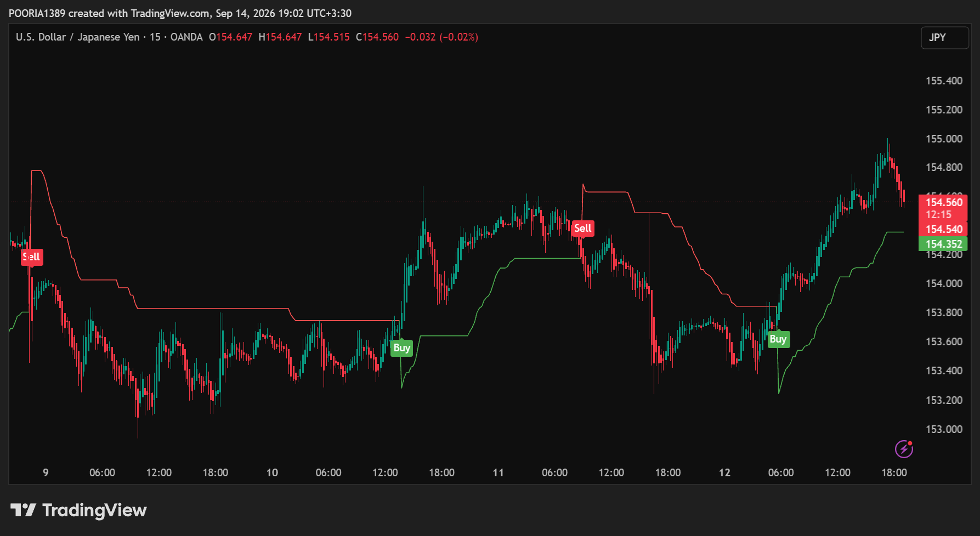Click the red "154.540" price tag
Viewport: 980px width, 536px height.
point(943,230)
